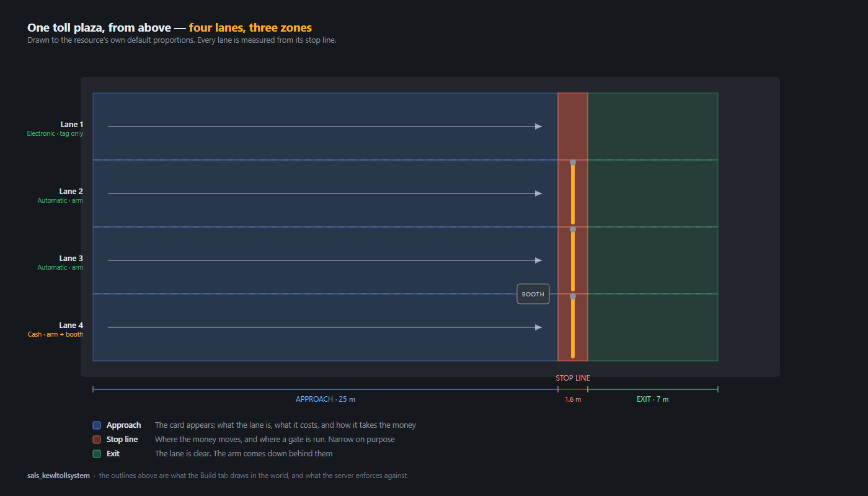Select the green Exit legend swatch
This screenshot has width=868, height=496.
97,454
